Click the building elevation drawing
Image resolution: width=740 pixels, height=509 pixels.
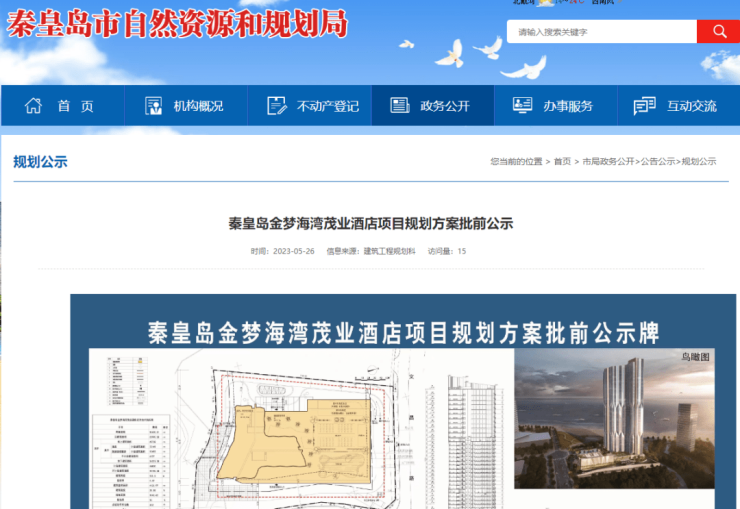(x=465, y=441)
